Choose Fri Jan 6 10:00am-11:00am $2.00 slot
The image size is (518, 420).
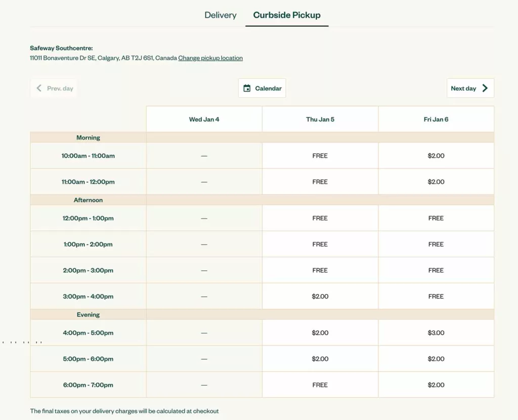pyautogui.click(x=436, y=156)
